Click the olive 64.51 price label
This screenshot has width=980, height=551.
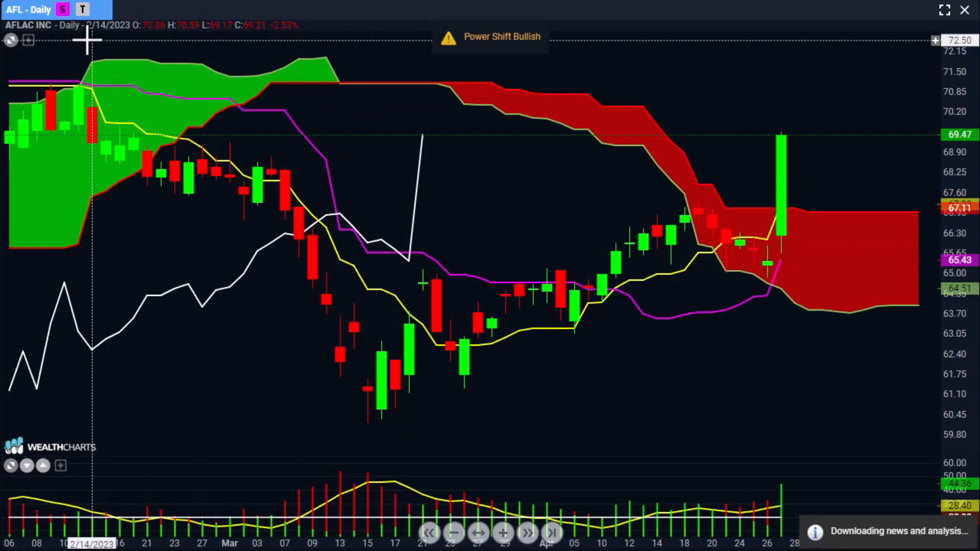point(960,288)
